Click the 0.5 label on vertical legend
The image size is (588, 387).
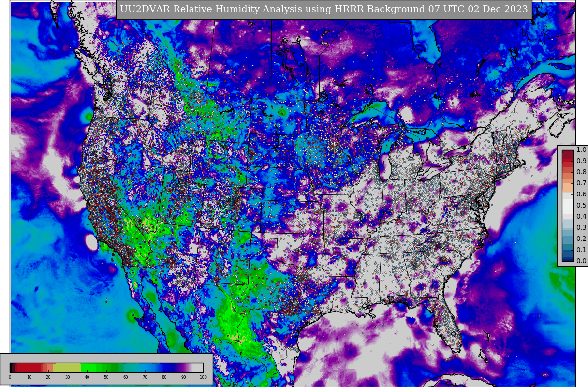click(x=581, y=205)
